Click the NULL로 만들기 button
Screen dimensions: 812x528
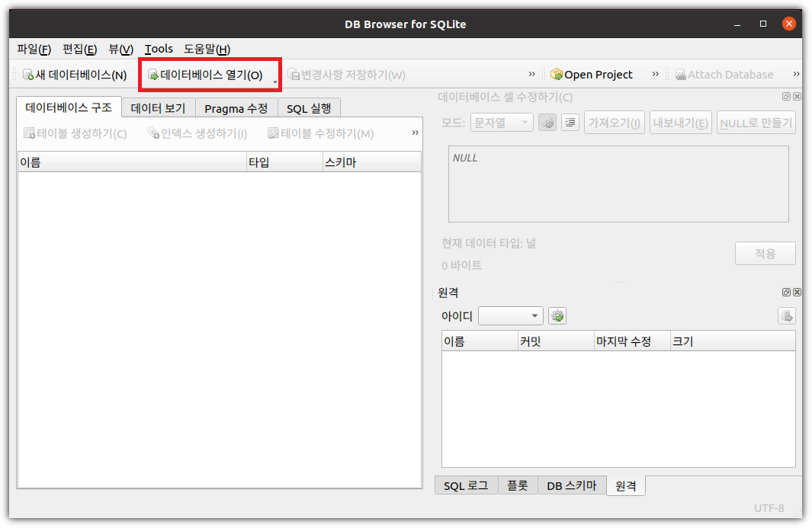click(756, 123)
